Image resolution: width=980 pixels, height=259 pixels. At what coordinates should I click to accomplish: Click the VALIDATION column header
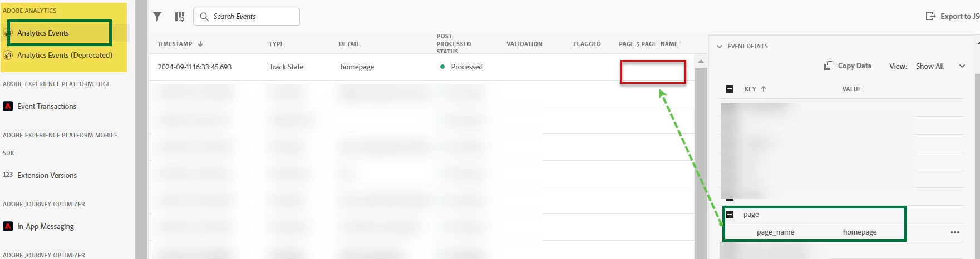tap(524, 44)
